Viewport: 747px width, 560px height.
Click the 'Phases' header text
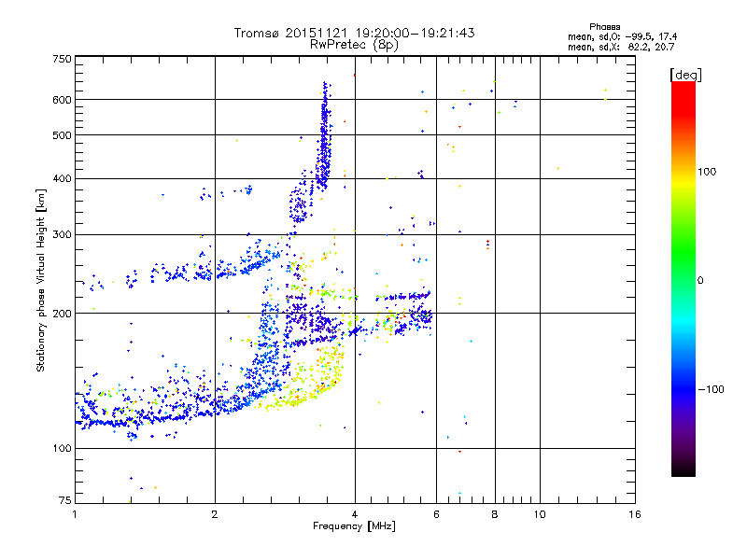click(604, 27)
